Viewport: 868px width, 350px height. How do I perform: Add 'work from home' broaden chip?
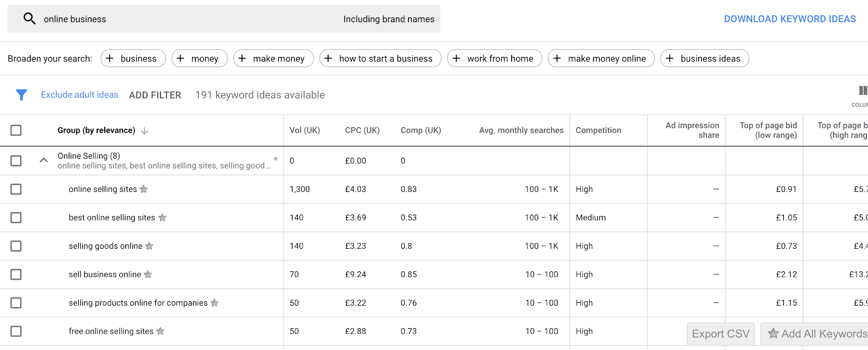494,59
